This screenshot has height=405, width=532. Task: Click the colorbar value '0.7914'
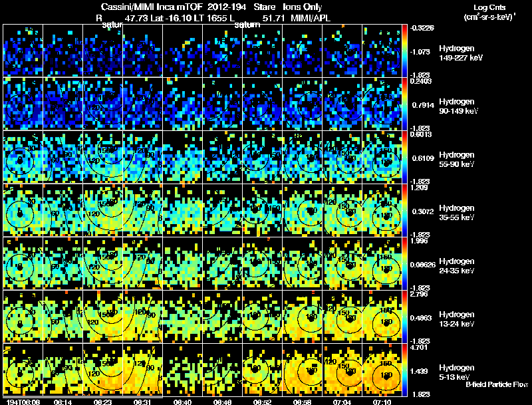[x=423, y=105]
